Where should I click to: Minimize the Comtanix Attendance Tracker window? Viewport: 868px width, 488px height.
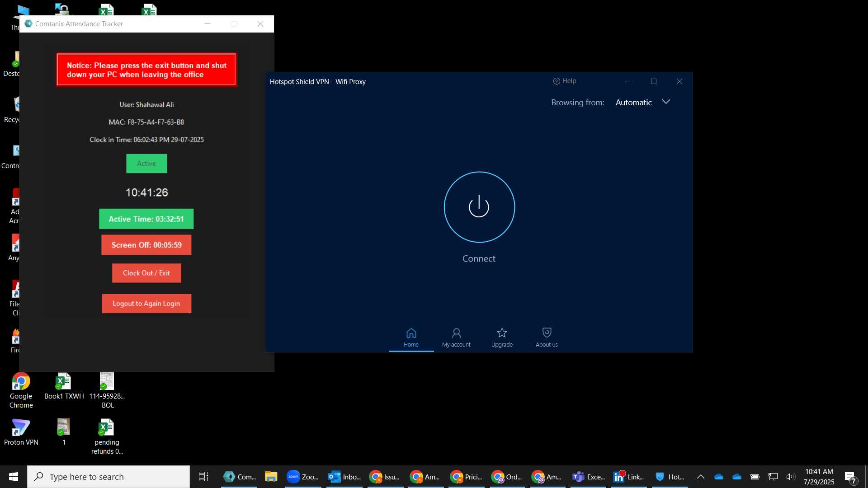pyautogui.click(x=208, y=24)
